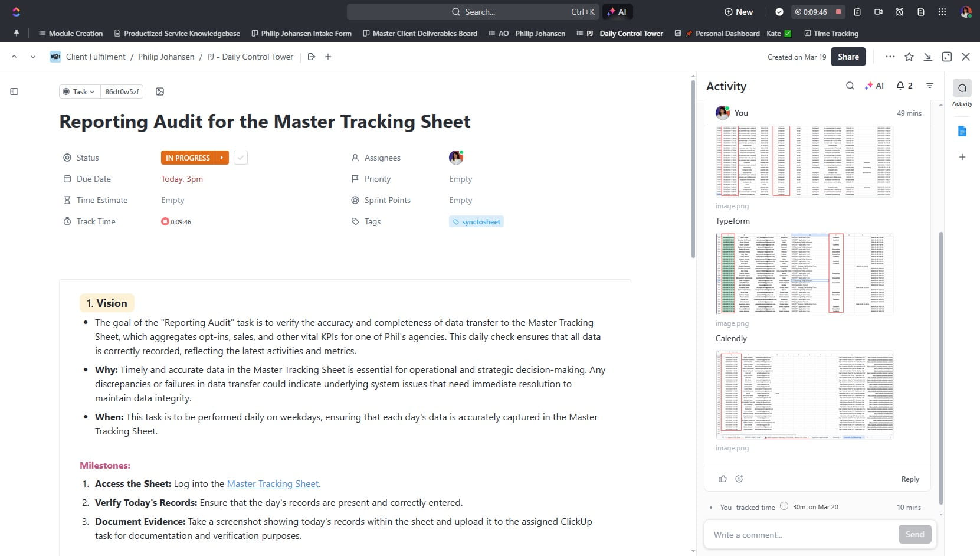This screenshot has height=556, width=980.
Task: Open the user profile avatar menu
Action: point(966,12)
